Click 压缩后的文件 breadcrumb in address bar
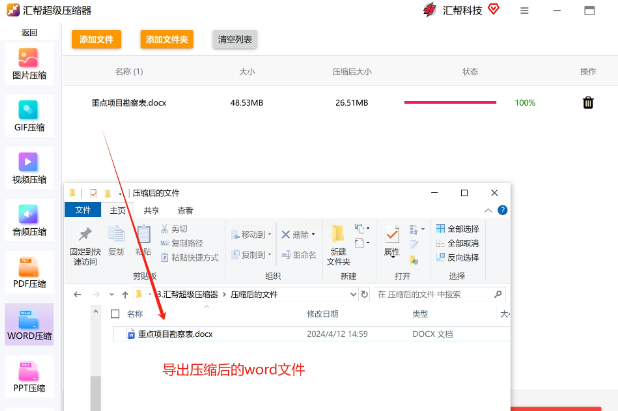Screen dimensions: 618x411 pyautogui.click(x=254, y=294)
